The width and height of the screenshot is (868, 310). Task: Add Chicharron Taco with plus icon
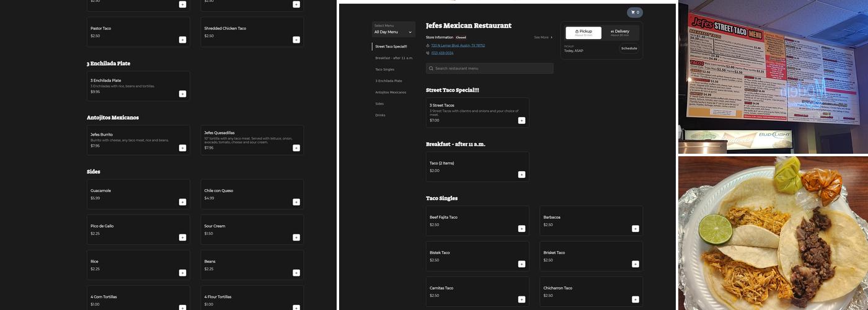pos(635,299)
